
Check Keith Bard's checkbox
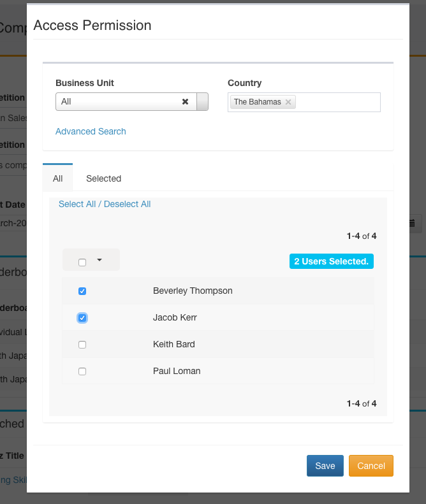coord(82,345)
